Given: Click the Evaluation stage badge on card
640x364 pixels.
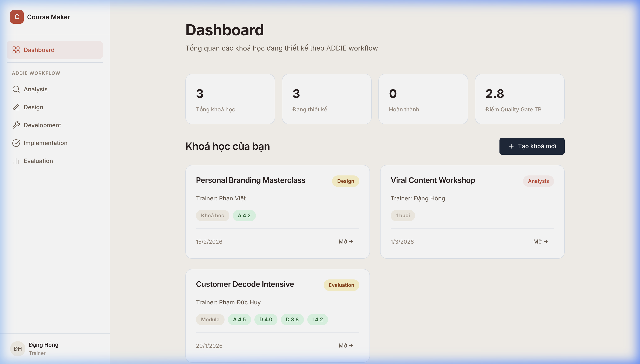Looking at the screenshot, I should (341, 285).
